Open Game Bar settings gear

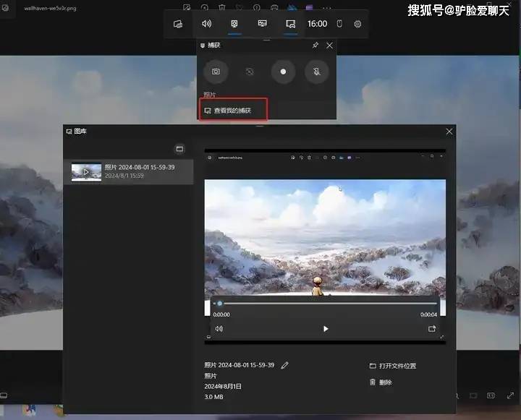(357, 24)
